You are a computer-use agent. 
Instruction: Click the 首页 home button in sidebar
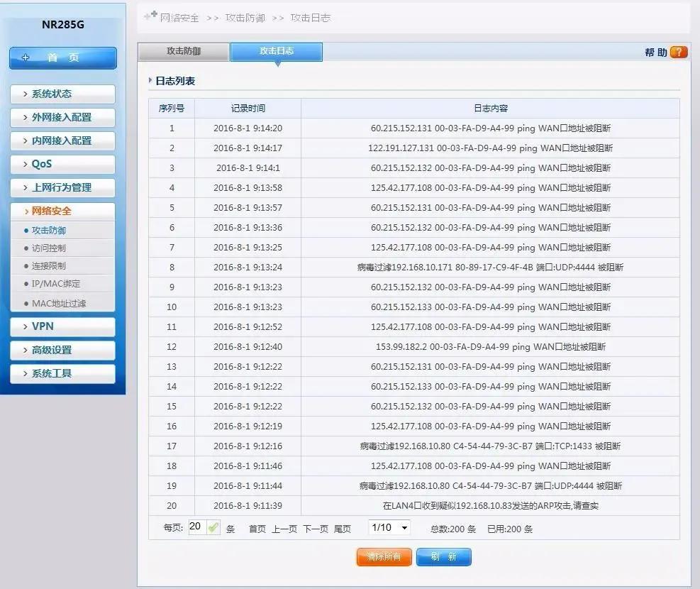[x=62, y=58]
